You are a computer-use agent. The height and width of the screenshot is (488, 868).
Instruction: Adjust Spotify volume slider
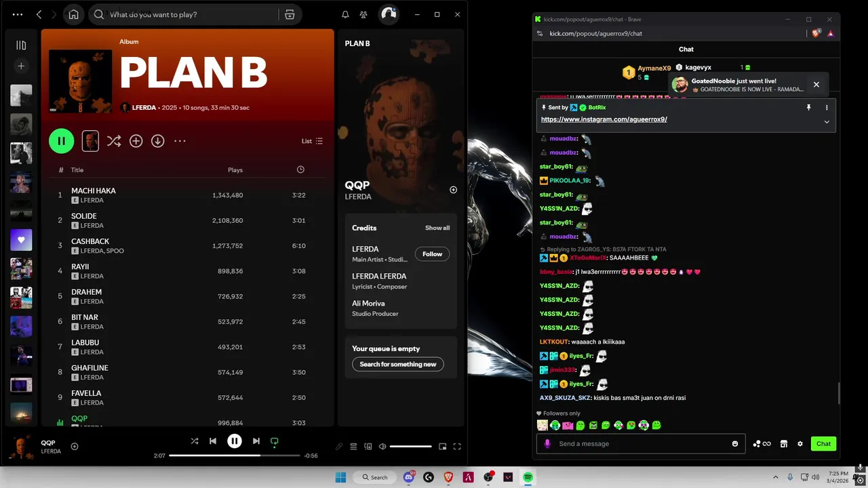[x=411, y=447]
